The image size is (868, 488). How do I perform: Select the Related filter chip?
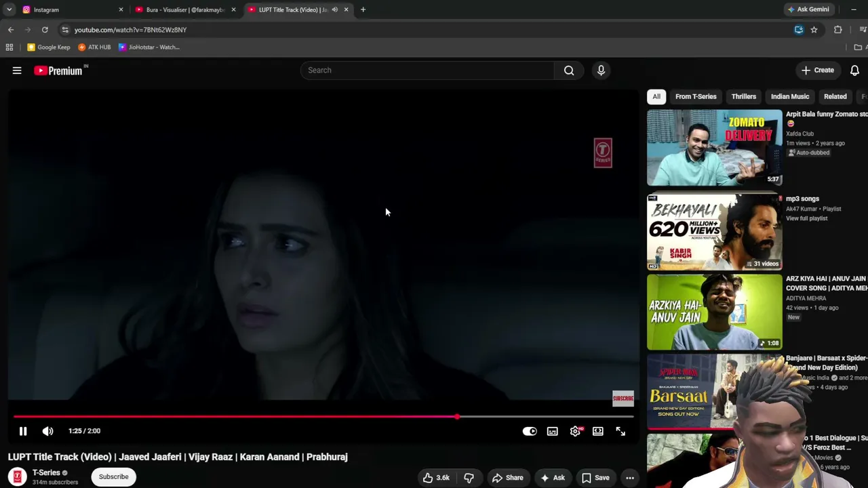tap(835, 96)
